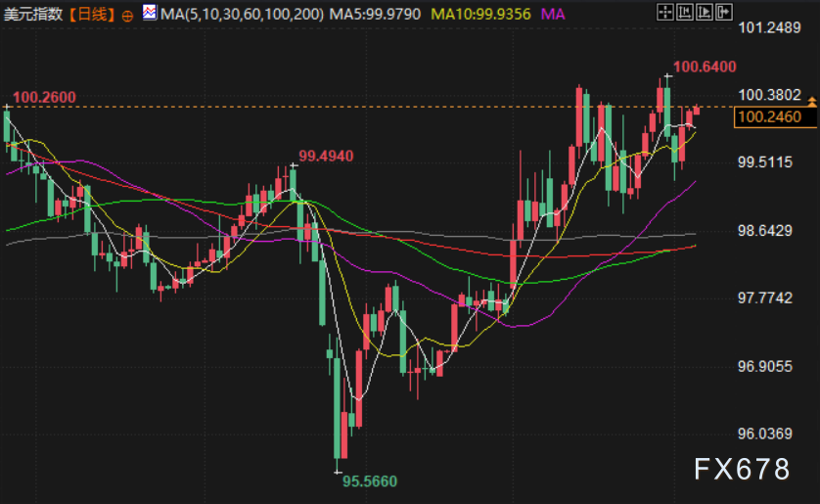
Task: Click the 美元指数 chart title
Action: tap(31, 14)
